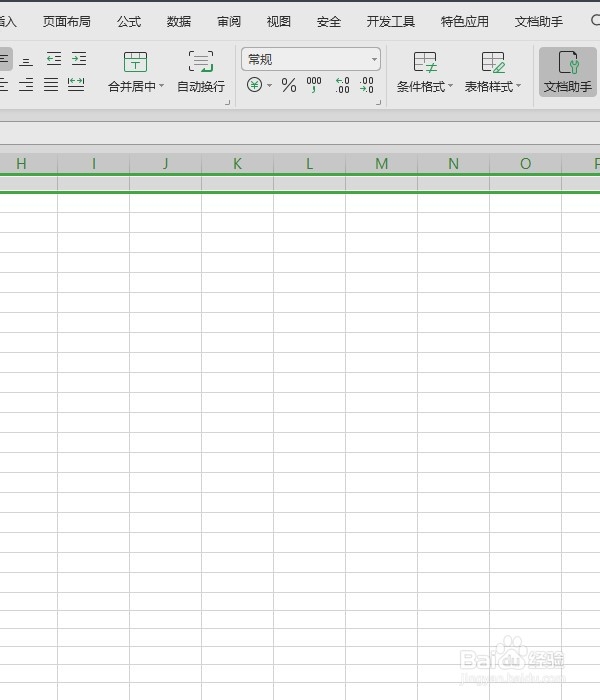Switch to the 公式 tab

pos(129,21)
